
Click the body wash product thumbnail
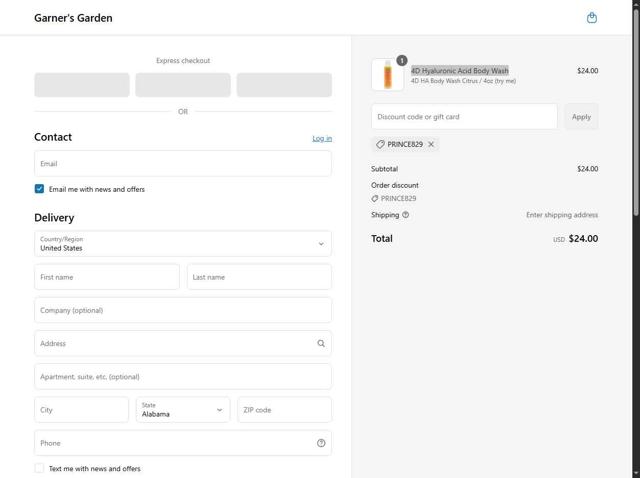pos(387,75)
